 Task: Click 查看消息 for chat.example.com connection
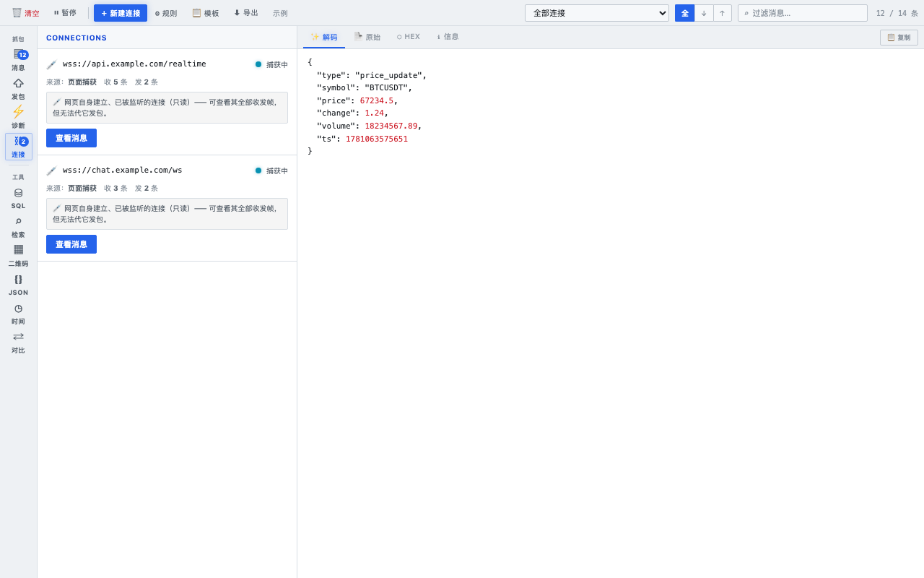click(x=71, y=244)
